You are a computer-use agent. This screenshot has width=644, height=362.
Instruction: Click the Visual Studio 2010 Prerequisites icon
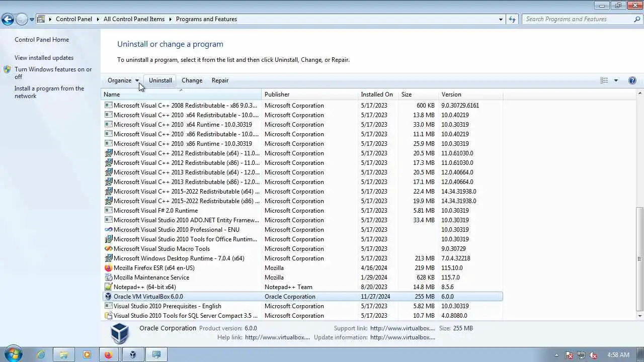pyautogui.click(x=108, y=306)
